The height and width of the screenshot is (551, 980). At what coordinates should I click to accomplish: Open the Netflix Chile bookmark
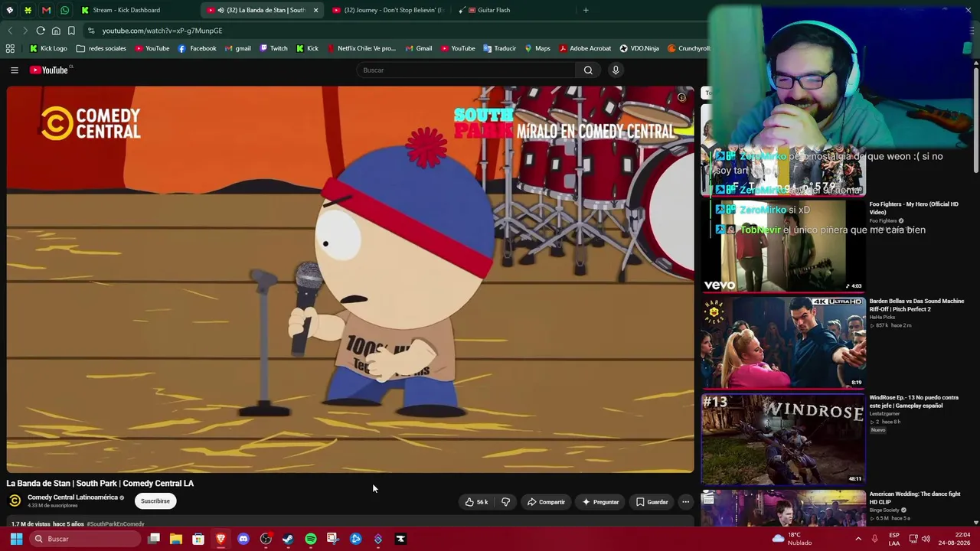tap(361, 48)
